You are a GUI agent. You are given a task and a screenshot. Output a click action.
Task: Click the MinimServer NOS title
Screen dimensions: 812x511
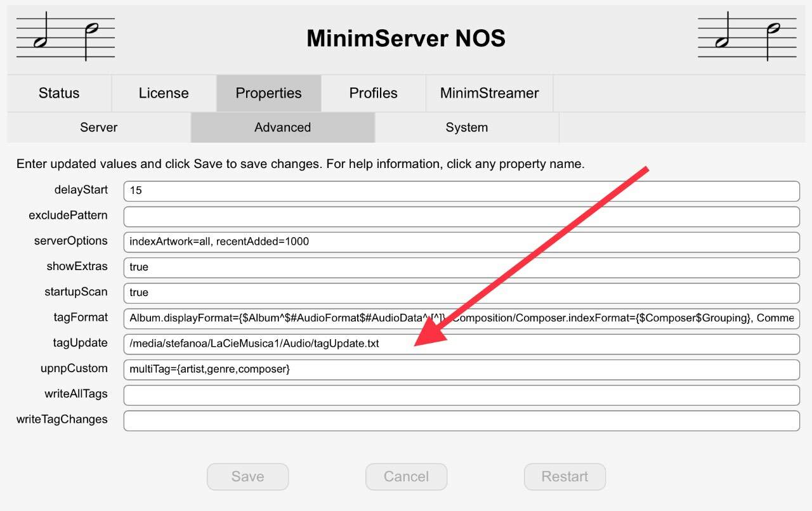[406, 39]
